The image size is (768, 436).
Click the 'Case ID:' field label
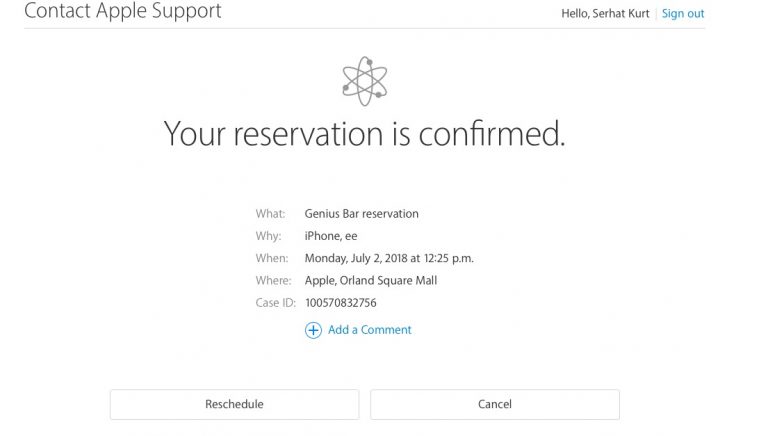(276, 303)
